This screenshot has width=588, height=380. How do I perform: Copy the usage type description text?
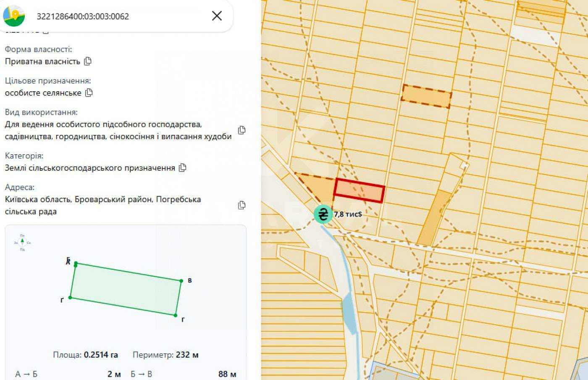click(241, 130)
